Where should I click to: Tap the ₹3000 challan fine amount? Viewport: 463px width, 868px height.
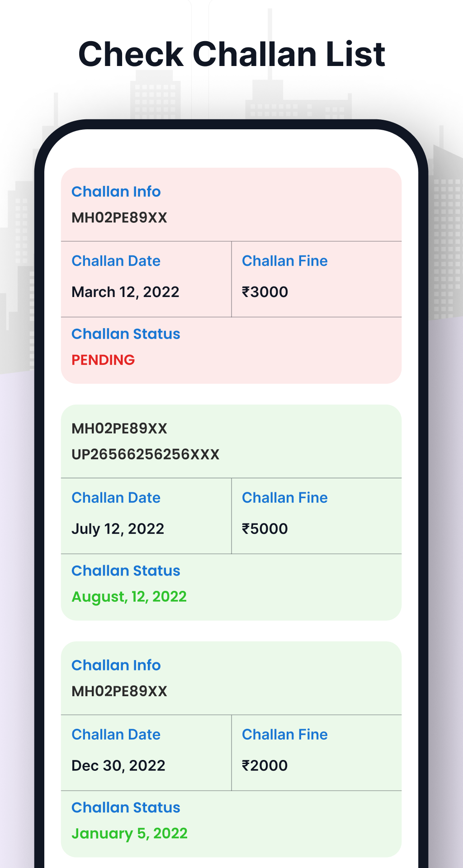[x=265, y=292]
